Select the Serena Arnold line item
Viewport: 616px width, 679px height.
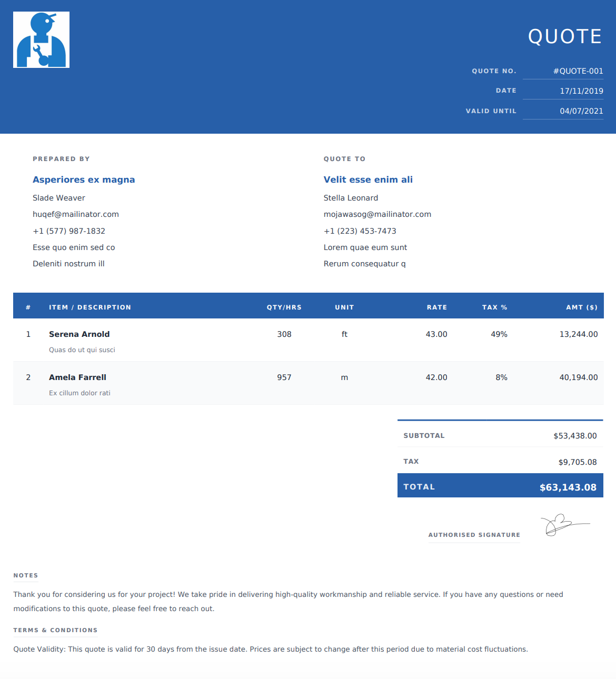tap(309, 340)
